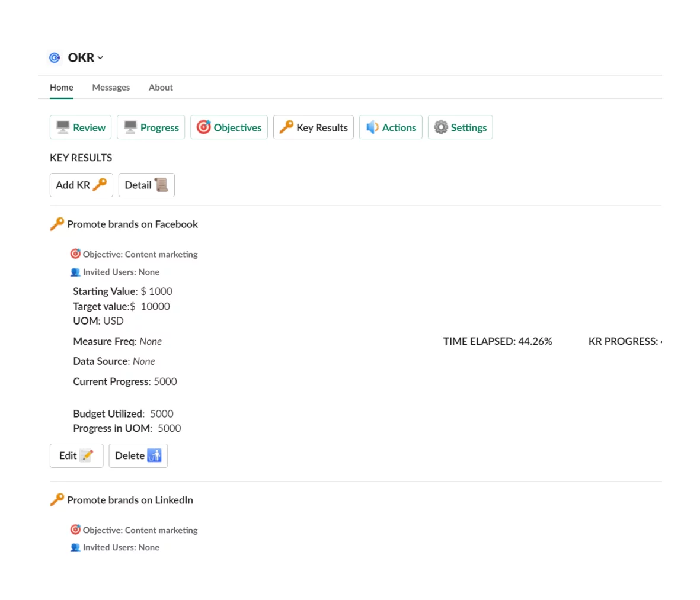Click the Add KR button
This screenshot has width=700, height=600.
pyautogui.click(x=81, y=185)
